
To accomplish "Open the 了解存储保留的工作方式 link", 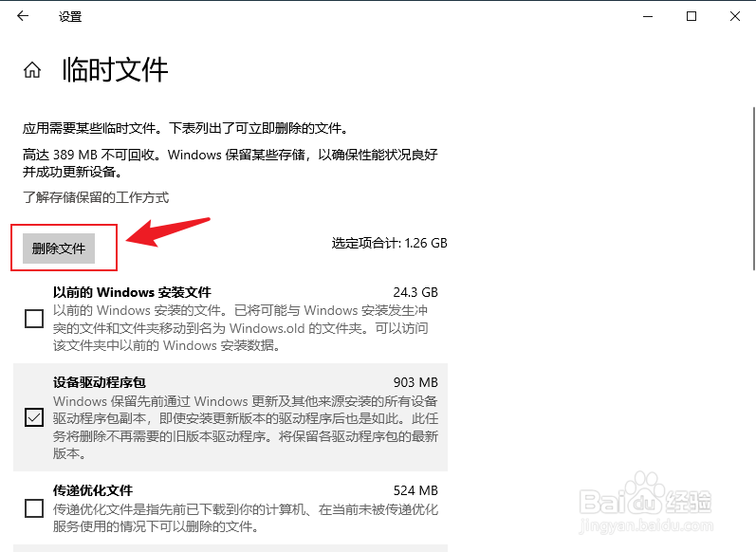I will coord(96,197).
